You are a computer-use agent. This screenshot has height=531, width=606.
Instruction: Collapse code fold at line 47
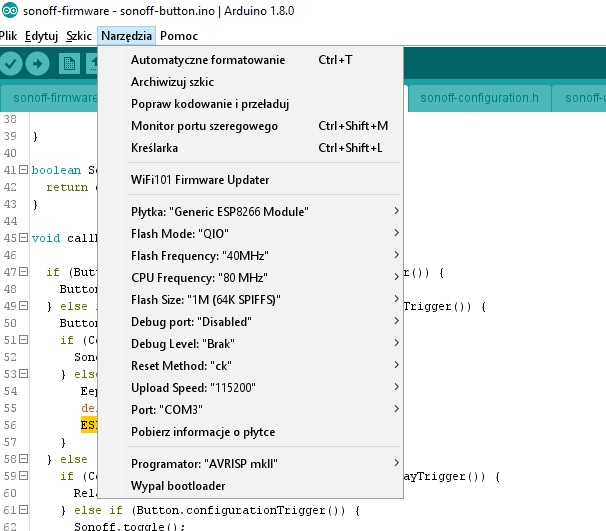24,272
